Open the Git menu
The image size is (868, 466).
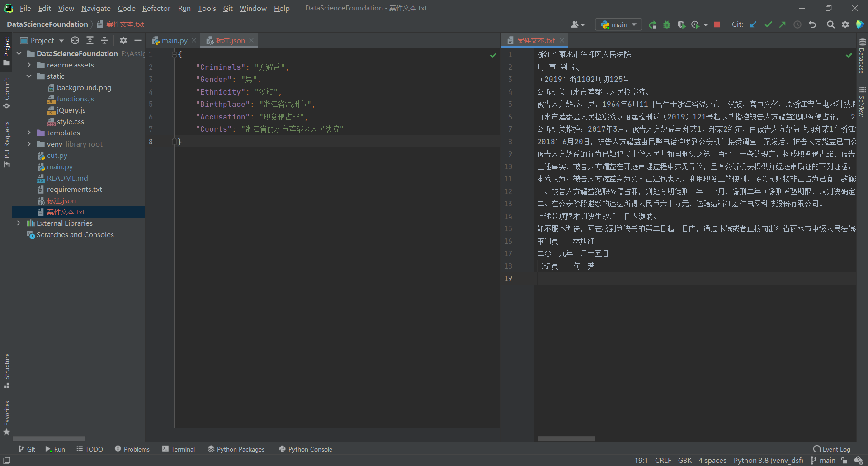(228, 8)
